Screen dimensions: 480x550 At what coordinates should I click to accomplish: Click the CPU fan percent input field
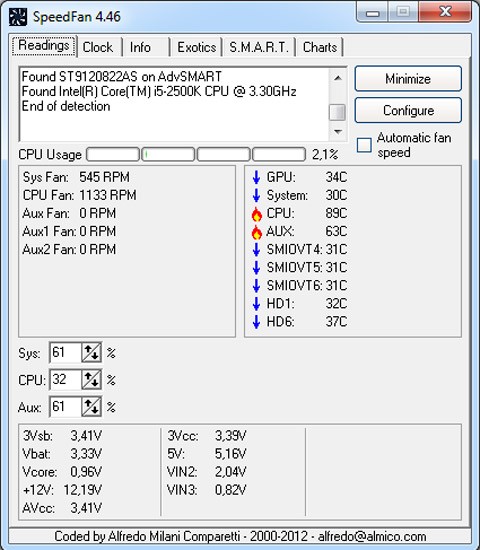pos(66,380)
